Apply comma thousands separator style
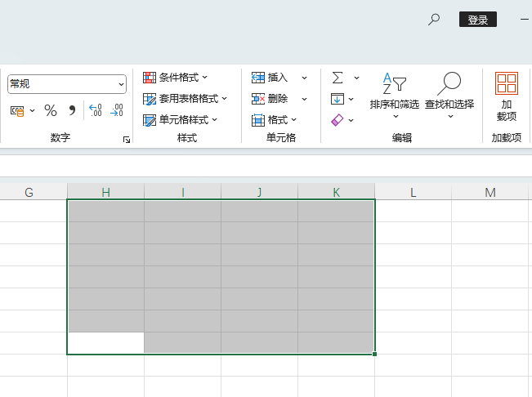The width and height of the screenshot is (532, 397). (72, 110)
